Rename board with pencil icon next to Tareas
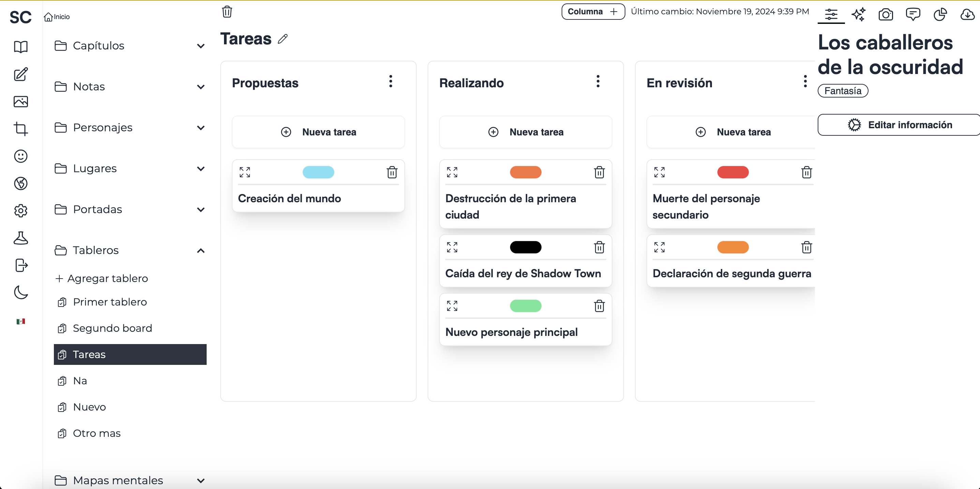This screenshot has width=980, height=489. (283, 39)
